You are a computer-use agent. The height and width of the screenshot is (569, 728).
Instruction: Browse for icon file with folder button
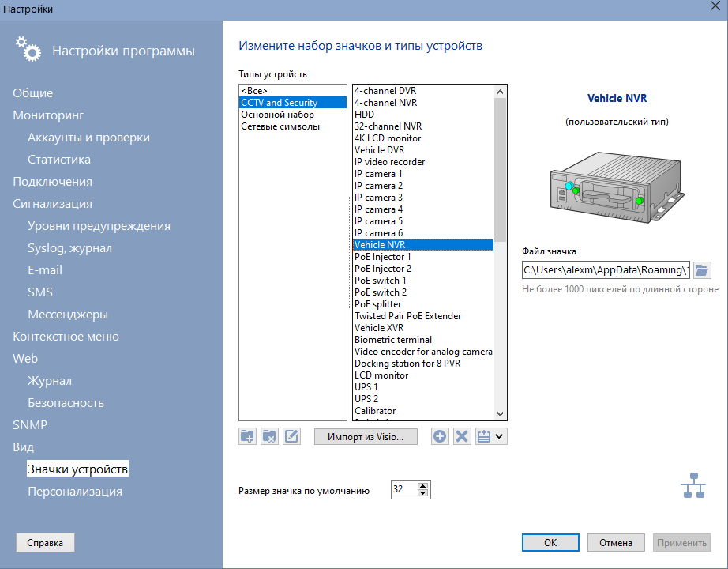(x=702, y=270)
